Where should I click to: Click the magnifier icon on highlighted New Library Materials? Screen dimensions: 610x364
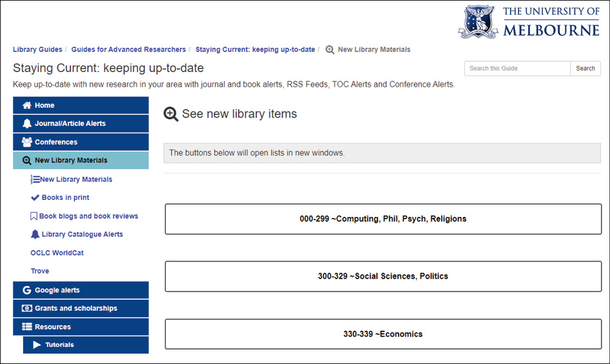click(27, 160)
